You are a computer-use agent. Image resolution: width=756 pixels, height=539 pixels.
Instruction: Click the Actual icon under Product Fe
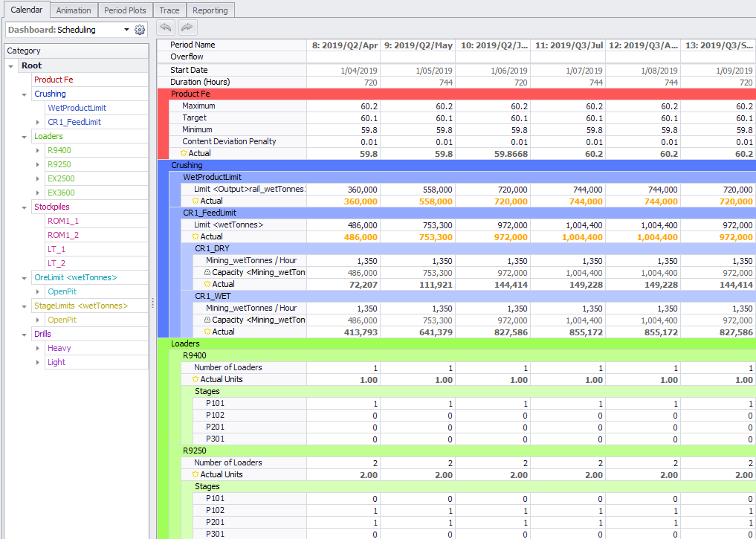tap(184, 153)
